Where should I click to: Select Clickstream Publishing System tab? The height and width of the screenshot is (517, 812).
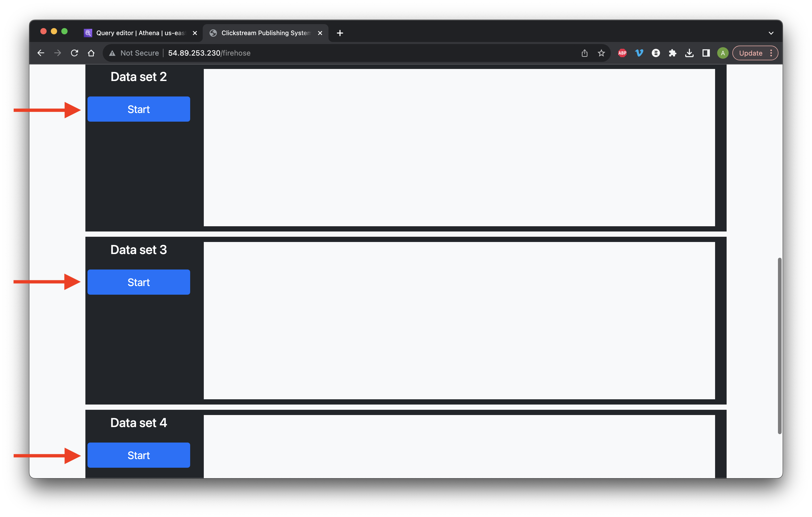265,33
